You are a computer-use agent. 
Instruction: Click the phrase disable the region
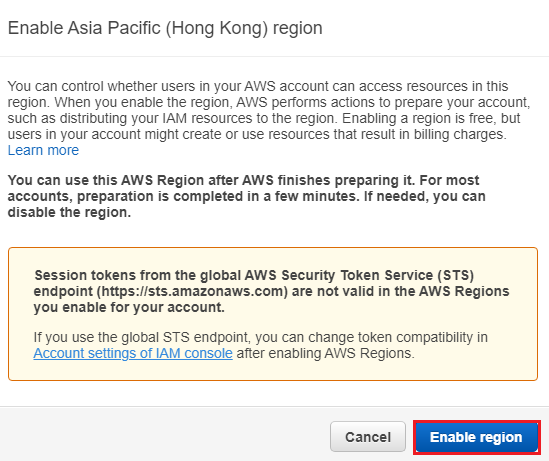[x=69, y=212]
